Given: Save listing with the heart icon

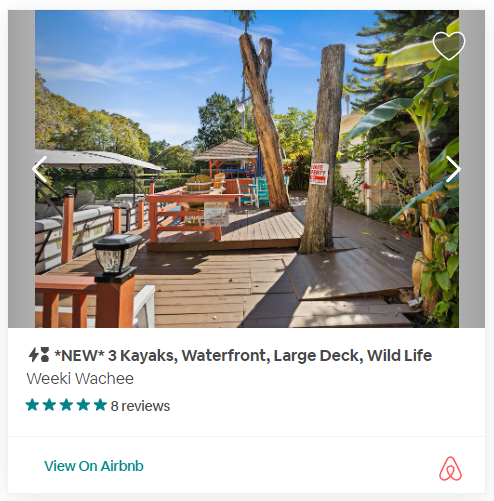Looking at the screenshot, I should coord(449,46).
